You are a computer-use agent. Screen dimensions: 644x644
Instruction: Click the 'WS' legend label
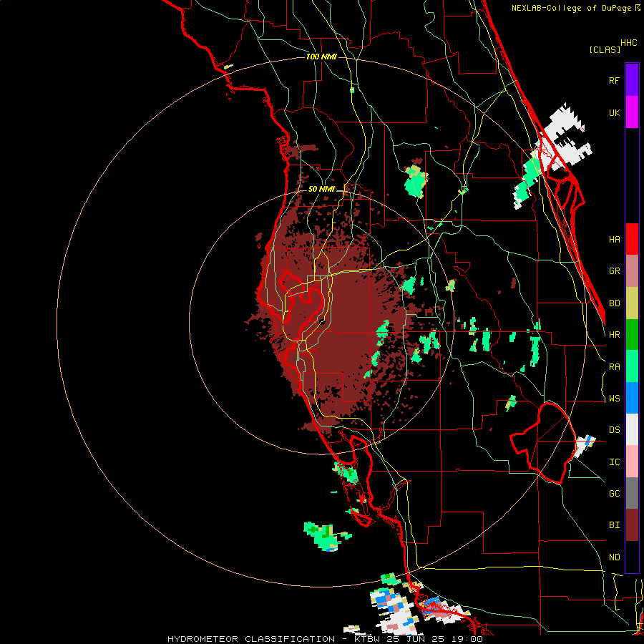(614, 399)
